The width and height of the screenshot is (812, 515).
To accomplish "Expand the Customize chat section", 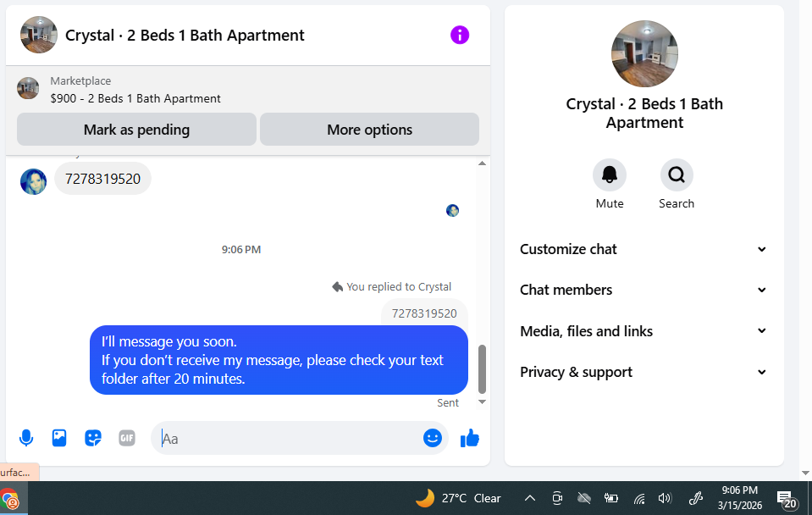I will (x=644, y=249).
